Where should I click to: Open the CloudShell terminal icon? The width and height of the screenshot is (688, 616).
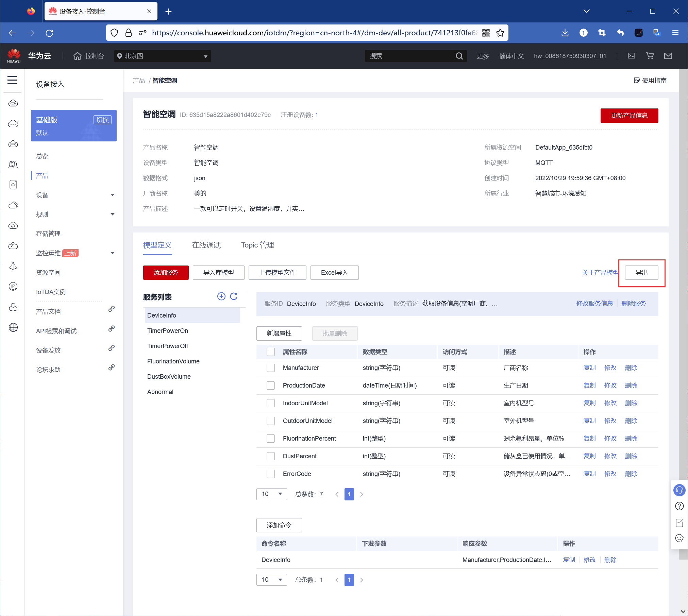[631, 56]
